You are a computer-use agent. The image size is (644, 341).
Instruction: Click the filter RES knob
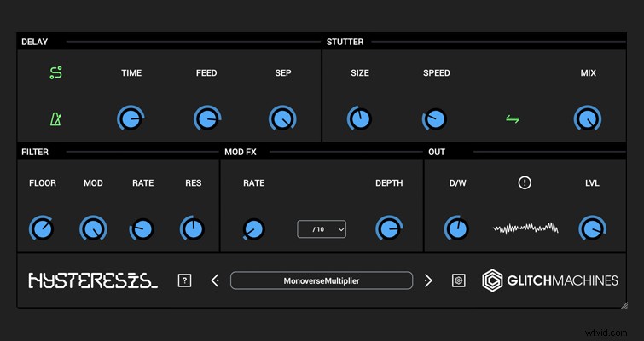(192, 228)
